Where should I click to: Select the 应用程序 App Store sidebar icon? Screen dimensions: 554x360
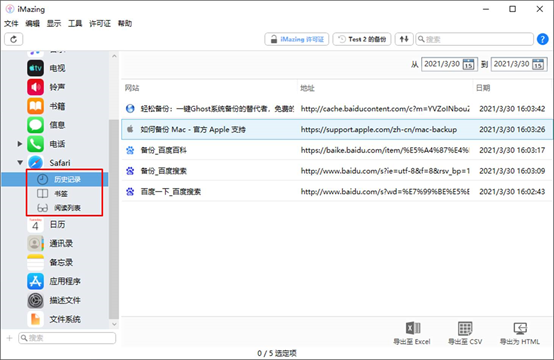[36, 281]
